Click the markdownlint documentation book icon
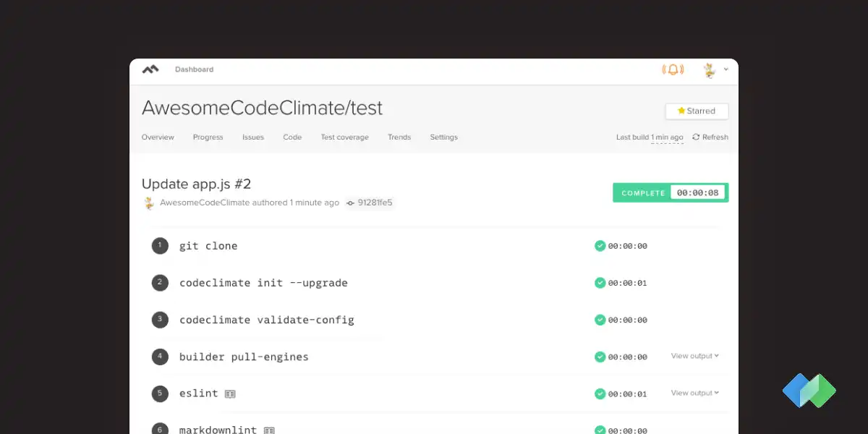Image resolution: width=868 pixels, height=434 pixels. tap(268, 430)
